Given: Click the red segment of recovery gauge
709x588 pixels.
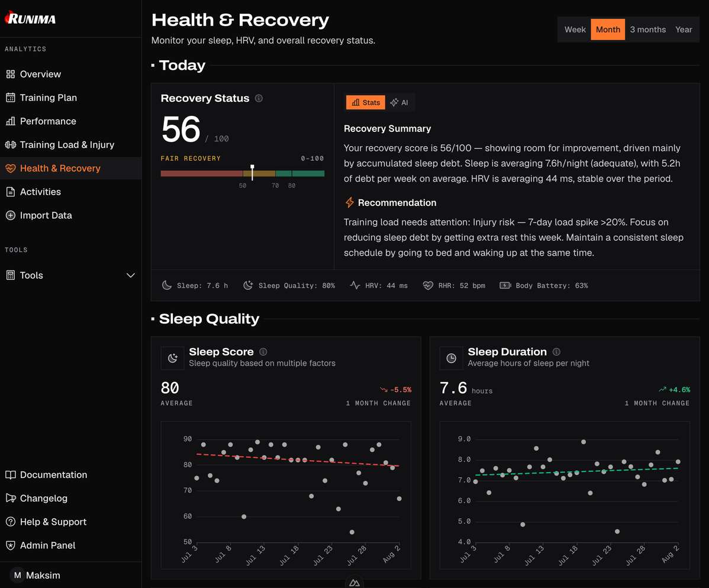Looking at the screenshot, I should point(202,173).
